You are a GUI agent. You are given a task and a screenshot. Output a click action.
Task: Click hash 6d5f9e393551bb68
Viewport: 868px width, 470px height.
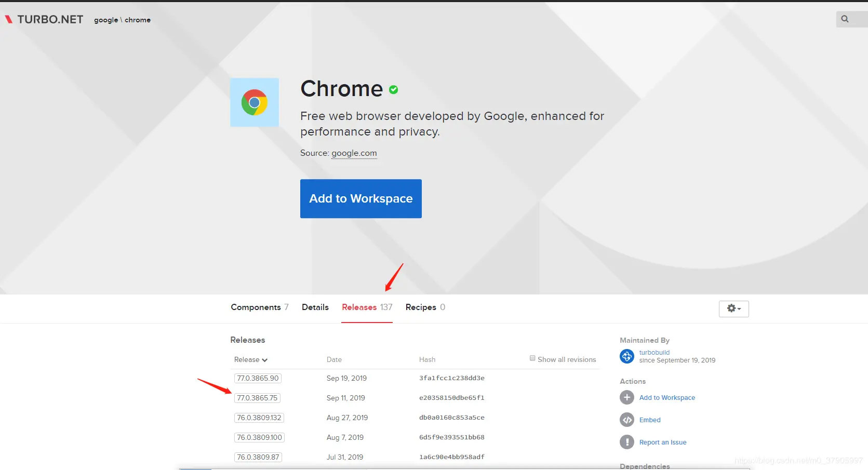point(452,437)
